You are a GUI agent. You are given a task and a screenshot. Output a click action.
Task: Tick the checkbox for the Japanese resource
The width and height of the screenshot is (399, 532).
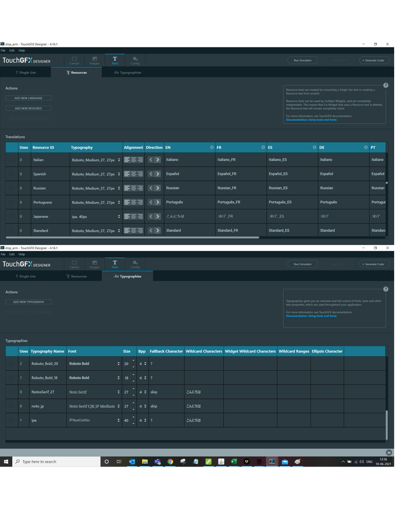[11, 216]
